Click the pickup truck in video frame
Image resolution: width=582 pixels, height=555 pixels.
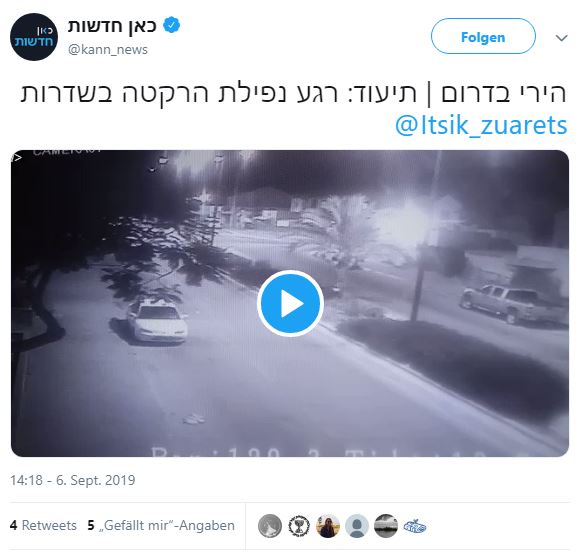tap(513, 303)
